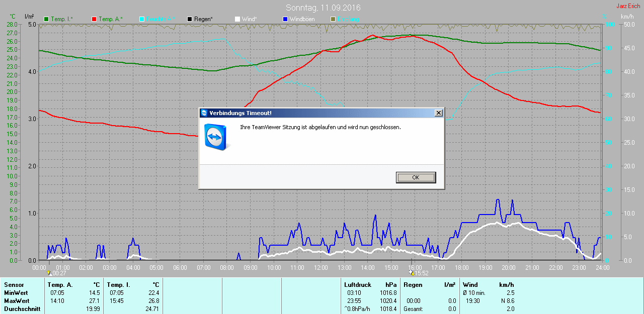The width and height of the screenshot is (644, 314).
Task: Toggle the white Wind legend box
Action: point(237,19)
